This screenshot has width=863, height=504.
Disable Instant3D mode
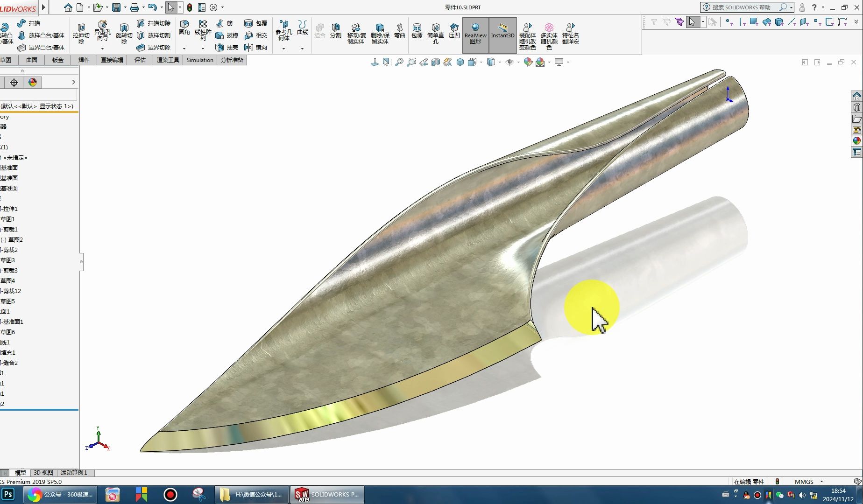coord(502,35)
